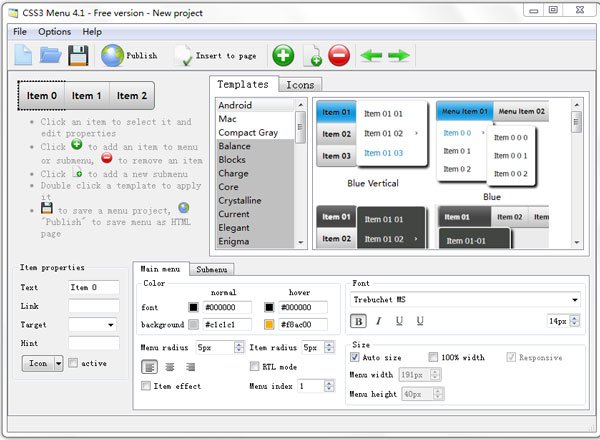Adjust the Menu index spinner

[x=329, y=386]
